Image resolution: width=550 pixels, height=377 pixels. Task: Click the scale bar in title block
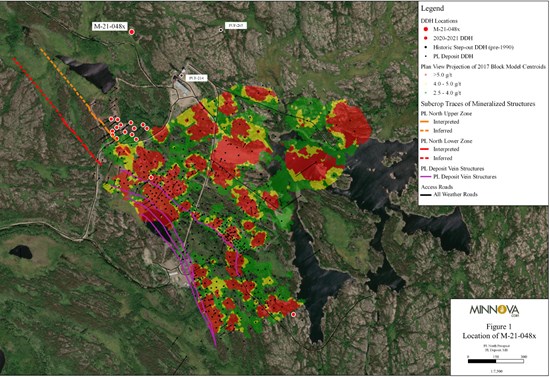[x=496, y=361]
